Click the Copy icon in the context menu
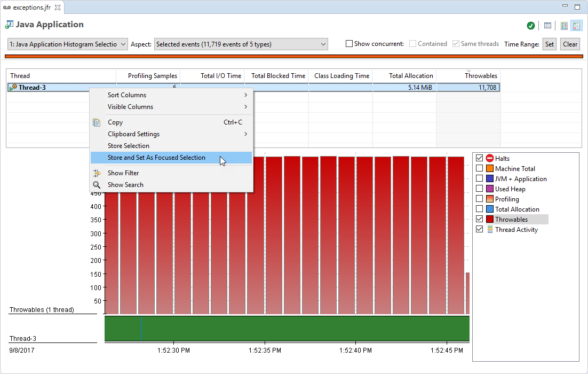This screenshot has width=588, height=374. click(x=97, y=122)
